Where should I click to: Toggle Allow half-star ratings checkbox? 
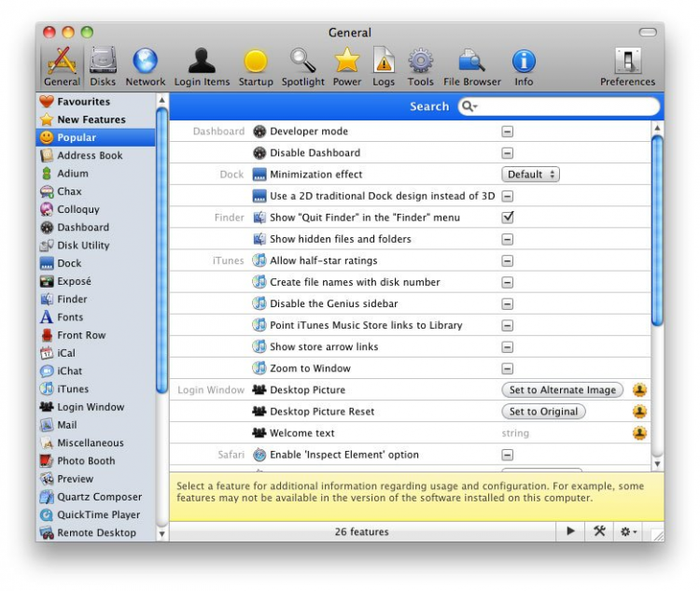[507, 260]
